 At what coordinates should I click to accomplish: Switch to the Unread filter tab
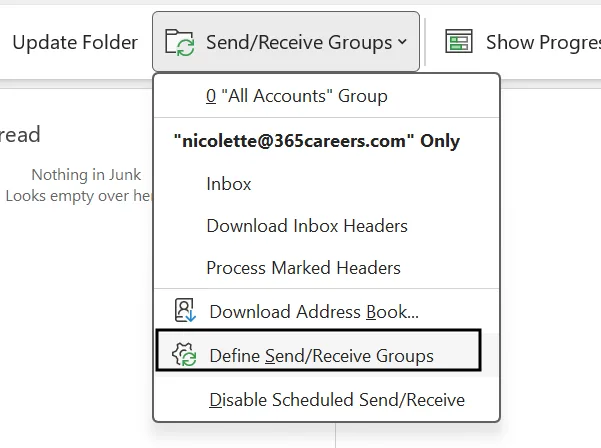(20, 135)
